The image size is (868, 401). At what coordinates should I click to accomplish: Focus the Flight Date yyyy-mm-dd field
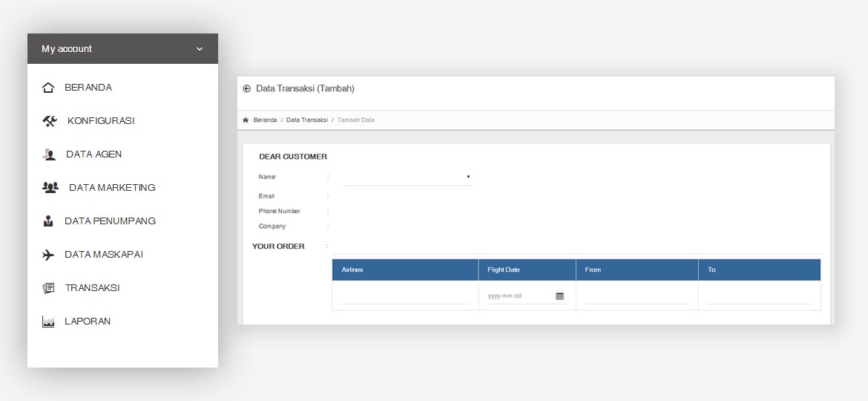coord(527,296)
